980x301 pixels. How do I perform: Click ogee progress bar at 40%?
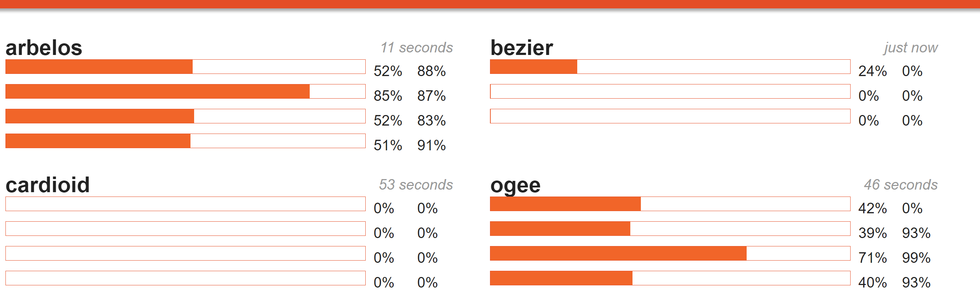(670, 278)
